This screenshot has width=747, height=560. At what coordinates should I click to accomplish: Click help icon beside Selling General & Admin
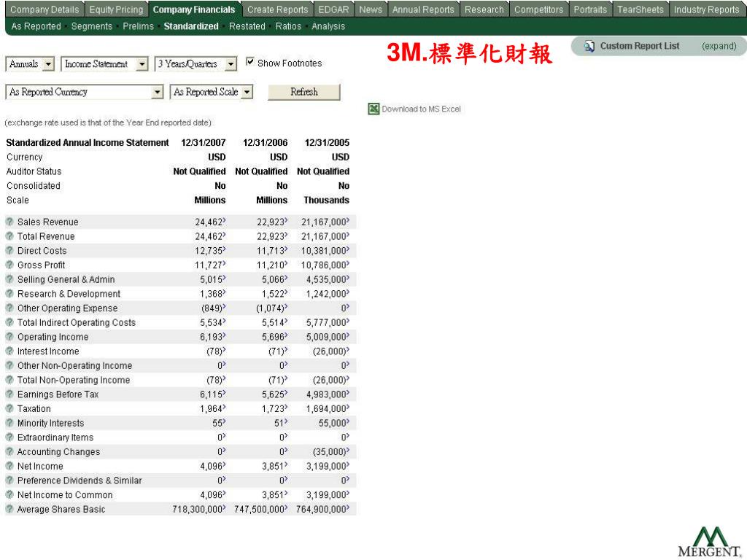(9, 279)
